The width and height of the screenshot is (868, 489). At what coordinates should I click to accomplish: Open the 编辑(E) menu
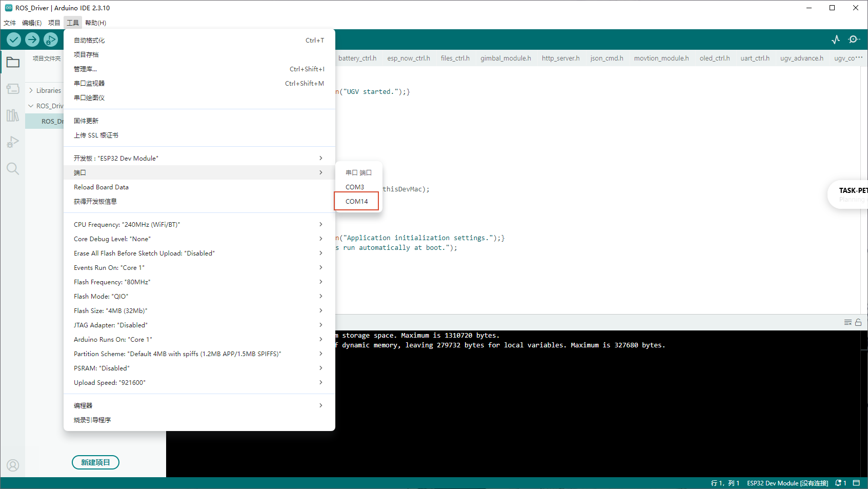(32, 23)
